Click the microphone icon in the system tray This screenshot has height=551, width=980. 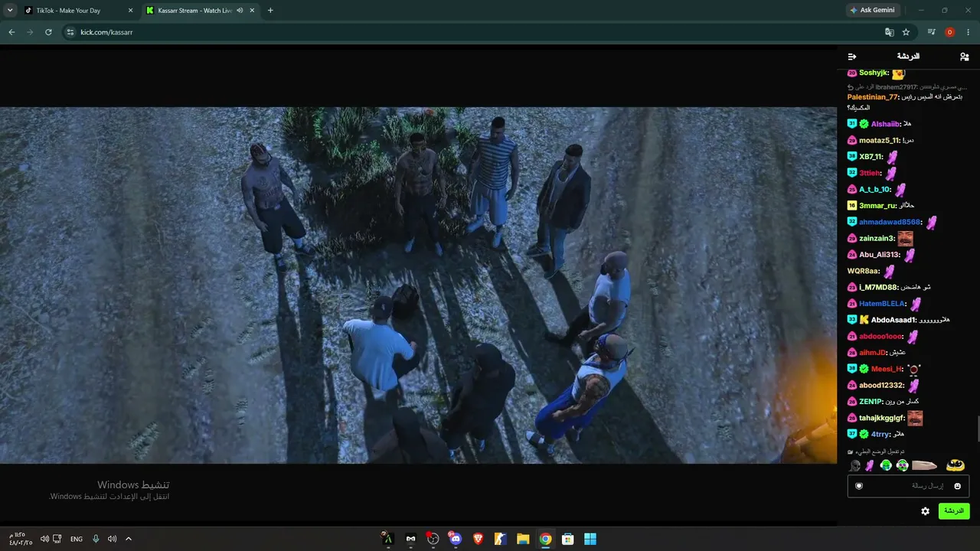(96, 539)
